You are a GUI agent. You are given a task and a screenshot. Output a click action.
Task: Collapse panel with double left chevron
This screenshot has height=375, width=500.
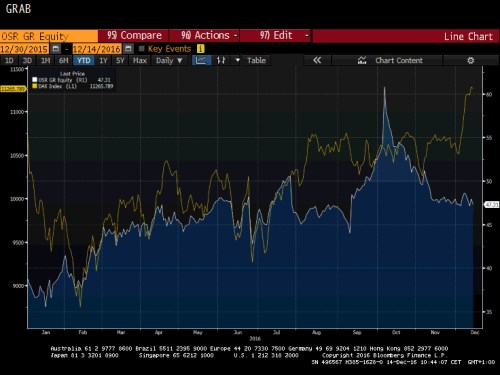click(317, 60)
